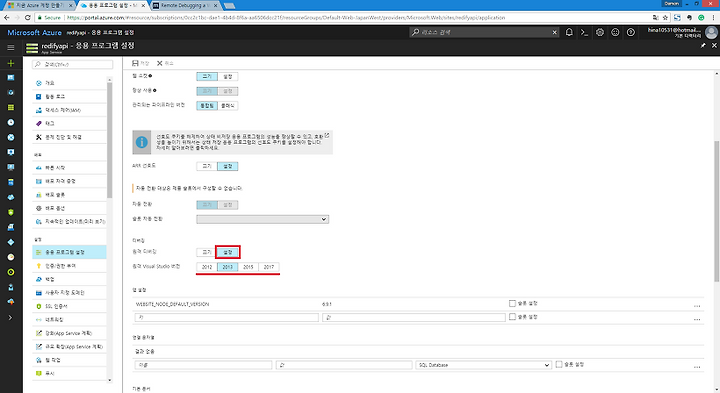This screenshot has width=720, height=393.
Task: Click the empty app setting key field
Action: coord(227,317)
